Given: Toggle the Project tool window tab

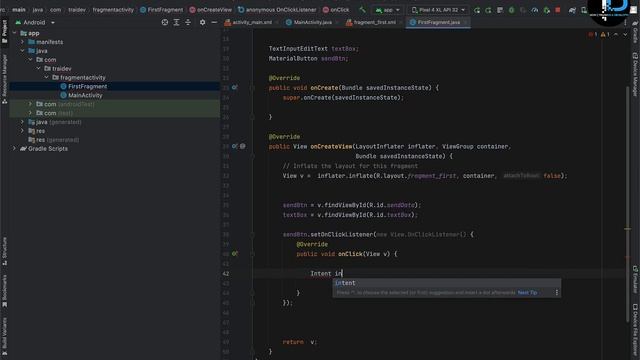Looking at the screenshot, I should pos(4,32).
